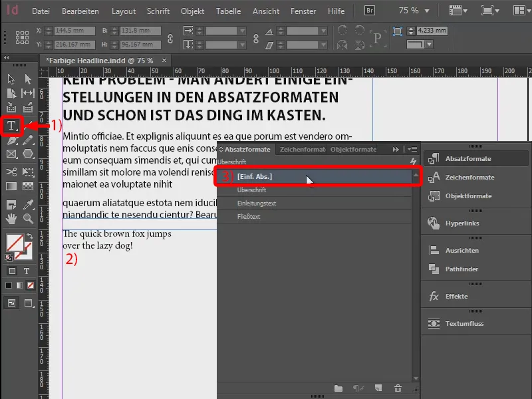Open the Objekt menu
This screenshot has width=532, height=399.
192,11
